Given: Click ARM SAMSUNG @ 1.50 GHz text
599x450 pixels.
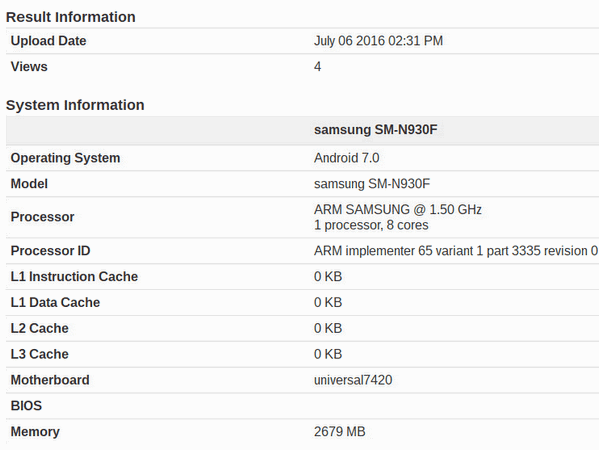Looking at the screenshot, I should coord(398,209).
